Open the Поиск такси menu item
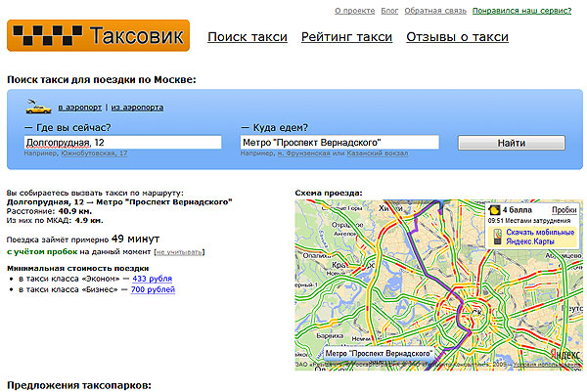This screenshot has width=587, height=392. [x=248, y=37]
